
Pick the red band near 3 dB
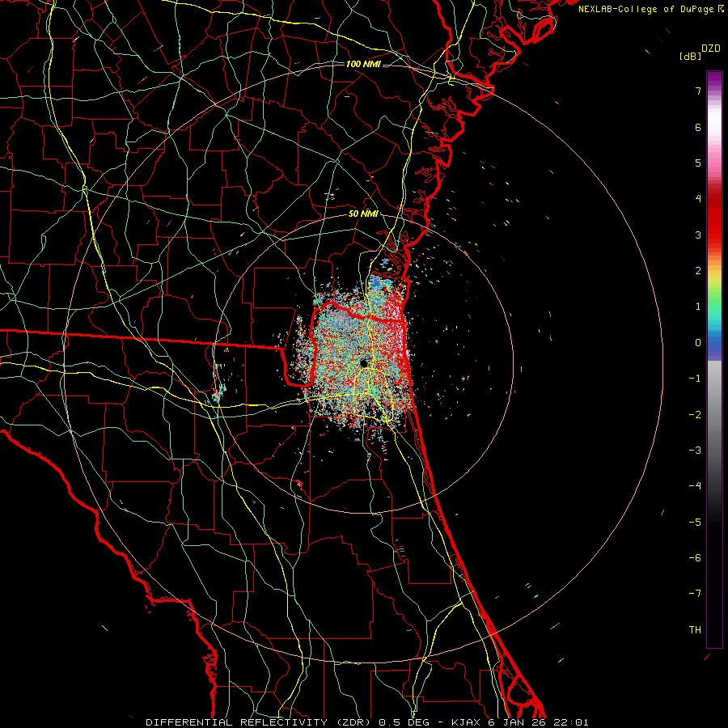714,235
